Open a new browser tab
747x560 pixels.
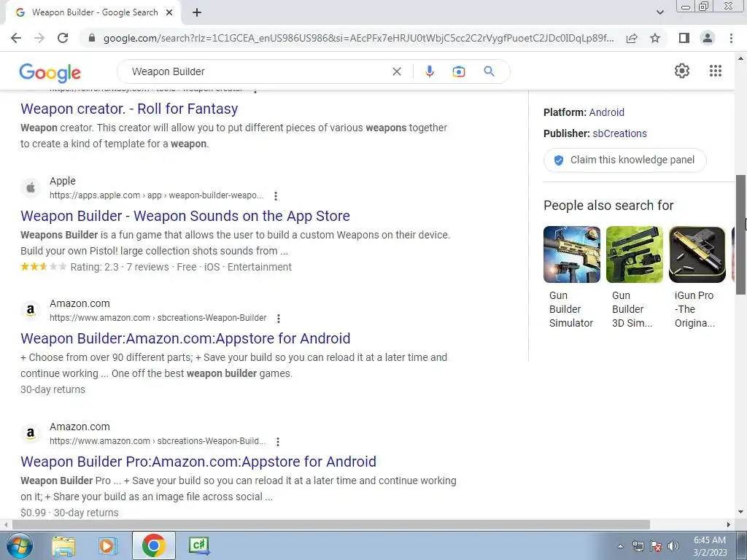tap(197, 13)
